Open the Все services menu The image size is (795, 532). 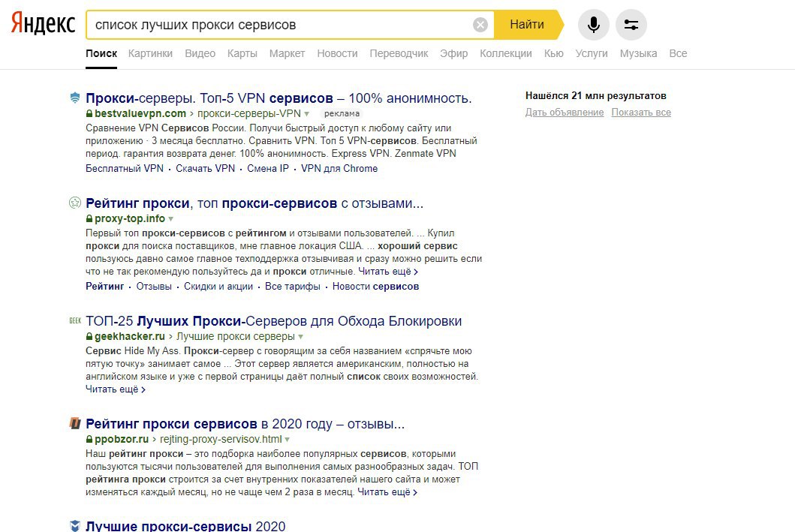click(x=678, y=53)
